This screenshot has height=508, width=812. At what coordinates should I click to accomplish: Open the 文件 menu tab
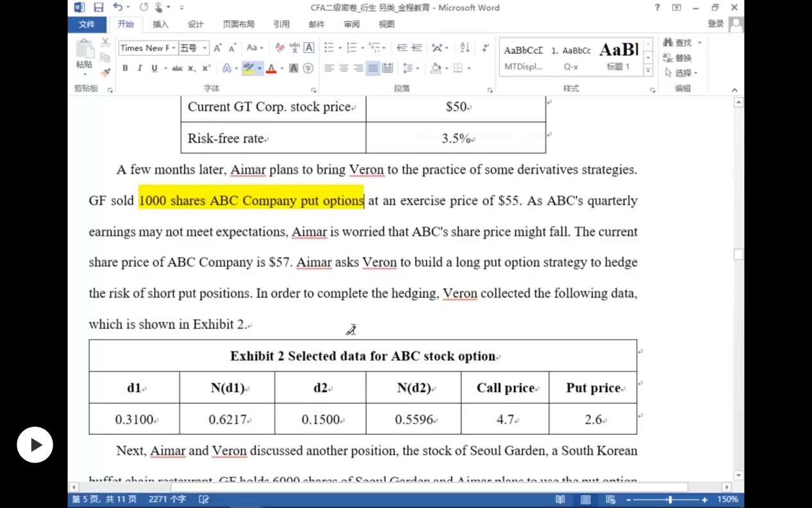point(87,24)
